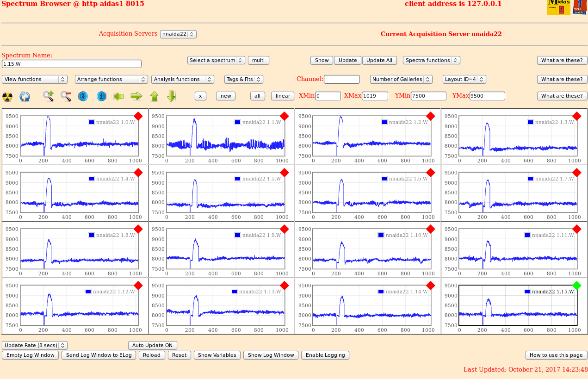Click the Update All button
Screen dimensions: 588x379
tap(380, 60)
